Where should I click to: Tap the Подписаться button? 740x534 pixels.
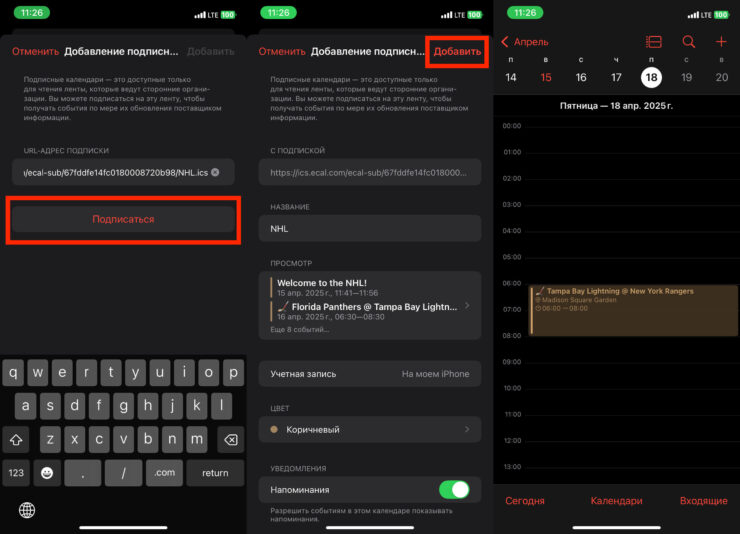[123, 219]
